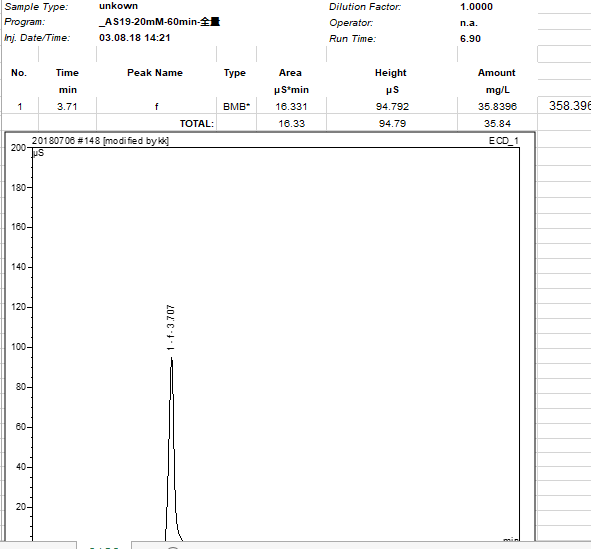Select the Area cell value 16.331
Image resolution: width=591 pixels, height=549 pixels.
tap(291, 107)
